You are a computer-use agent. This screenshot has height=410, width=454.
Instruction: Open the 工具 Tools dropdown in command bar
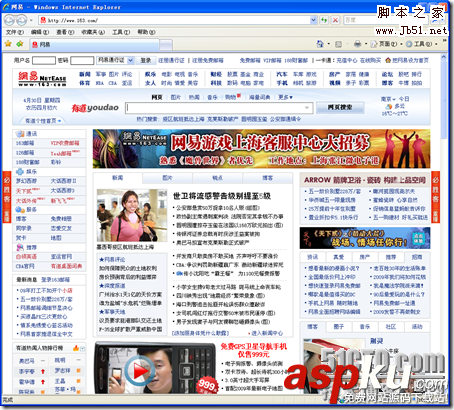[x=421, y=44]
